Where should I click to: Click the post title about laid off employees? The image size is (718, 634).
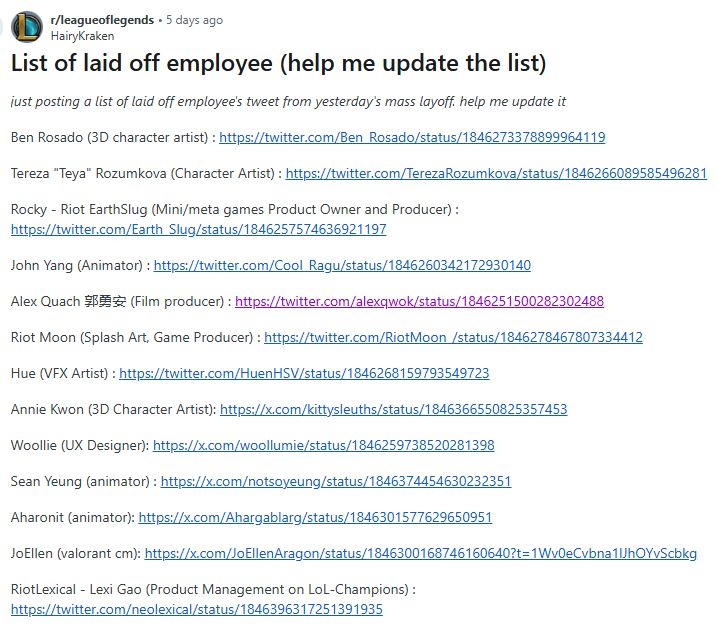[278, 65]
